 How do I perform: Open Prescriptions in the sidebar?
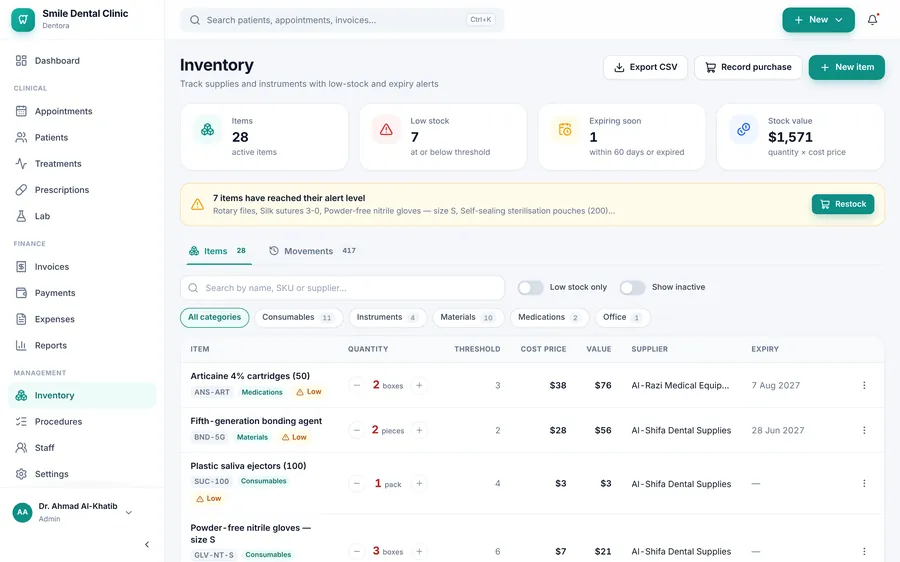pos(82,190)
